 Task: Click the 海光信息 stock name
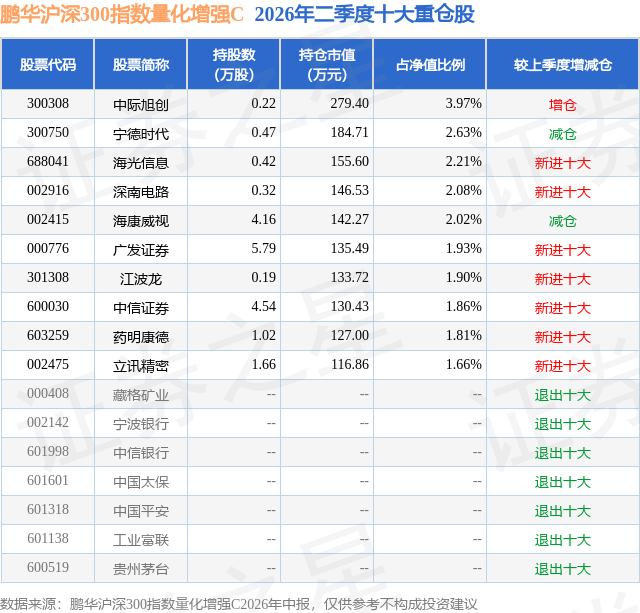[x=141, y=162]
